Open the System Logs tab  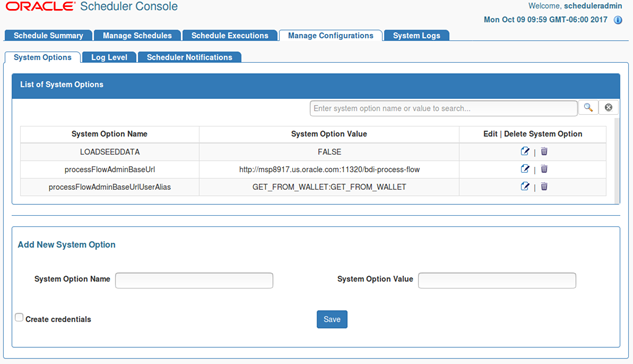417,36
